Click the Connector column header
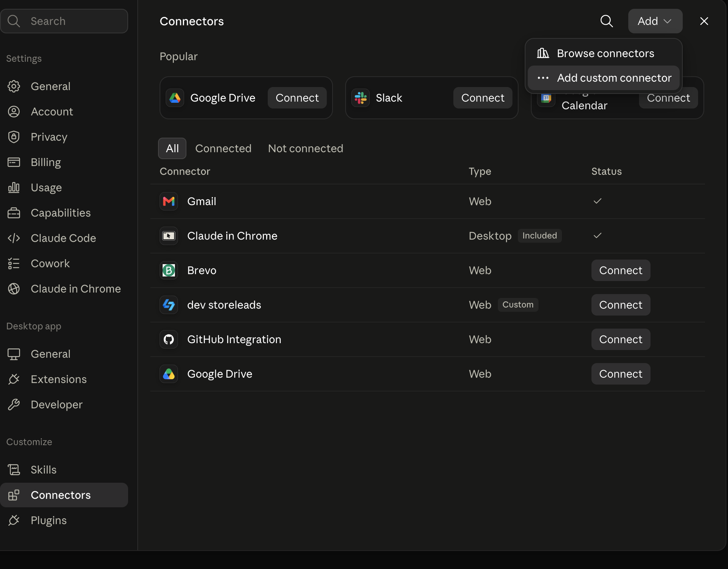Image resolution: width=728 pixels, height=569 pixels. 185,171
